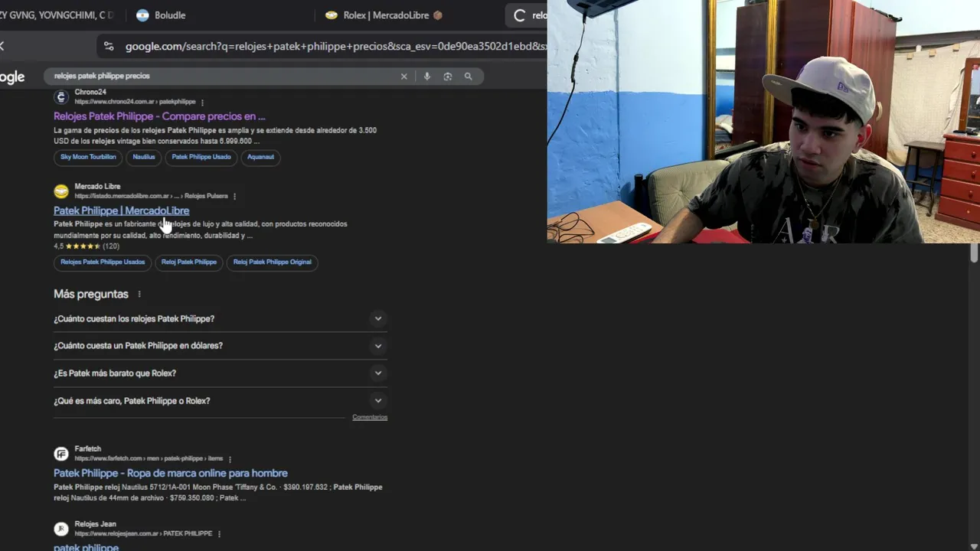Click the Google logo
This screenshot has width=980, height=551.
click(x=11, y=77)
